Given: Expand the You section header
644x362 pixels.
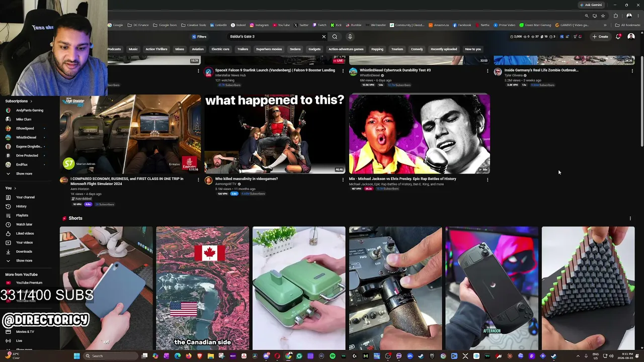Looking at the screenshot, I should pos(11,188).
